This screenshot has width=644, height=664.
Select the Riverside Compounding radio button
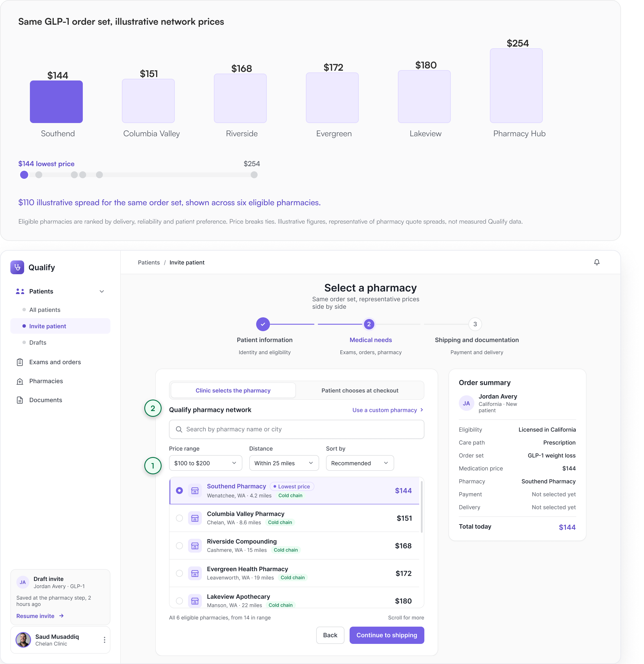(179, 546)
